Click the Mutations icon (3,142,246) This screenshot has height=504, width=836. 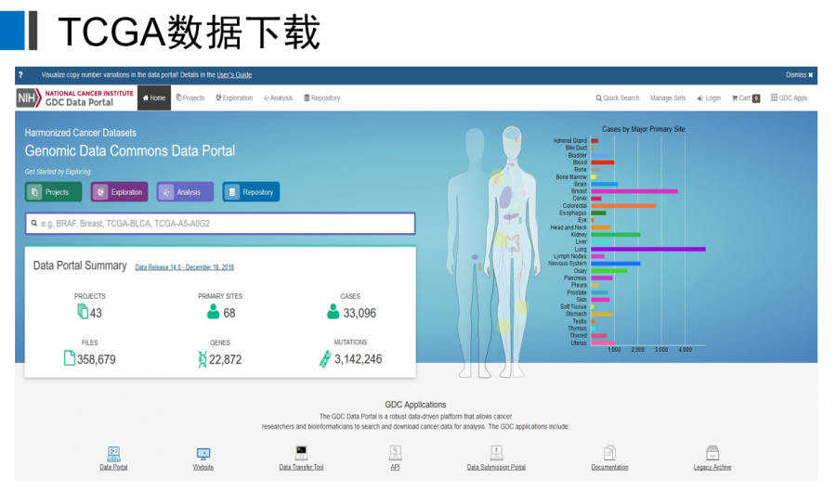tap(325, 359)
